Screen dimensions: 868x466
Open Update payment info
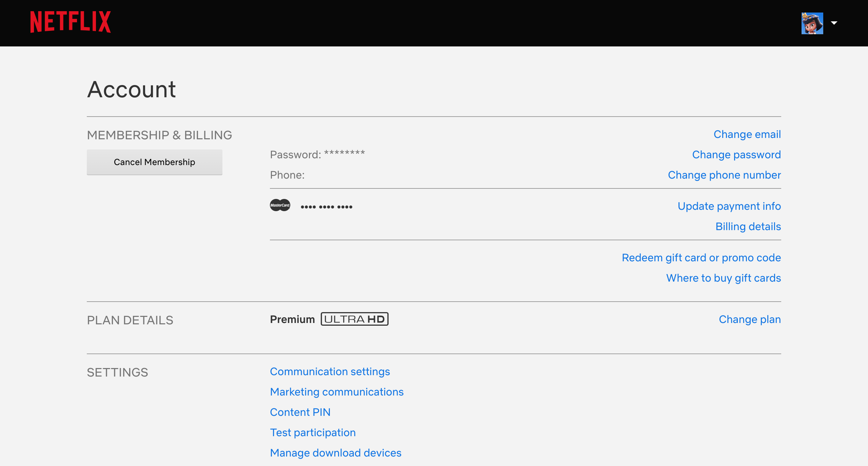(x=729, y=206)
